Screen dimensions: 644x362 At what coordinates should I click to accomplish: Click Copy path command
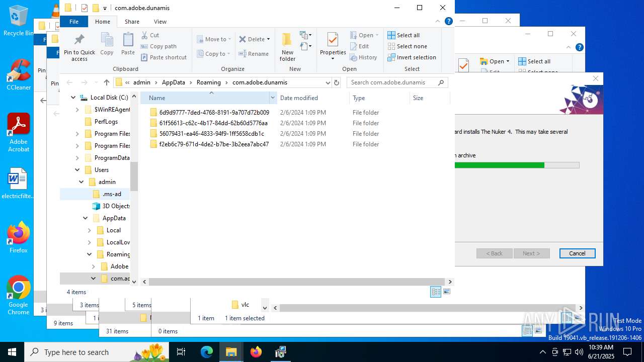[158, 46]
